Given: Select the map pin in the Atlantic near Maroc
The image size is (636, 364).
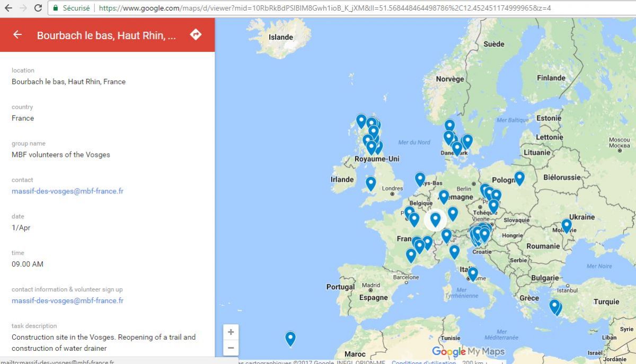Looking at the screenshot, I should 290,338.
